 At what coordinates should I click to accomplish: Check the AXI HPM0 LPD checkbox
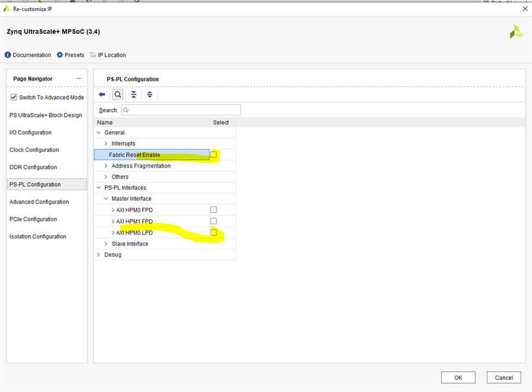click(x=214, y=232)
